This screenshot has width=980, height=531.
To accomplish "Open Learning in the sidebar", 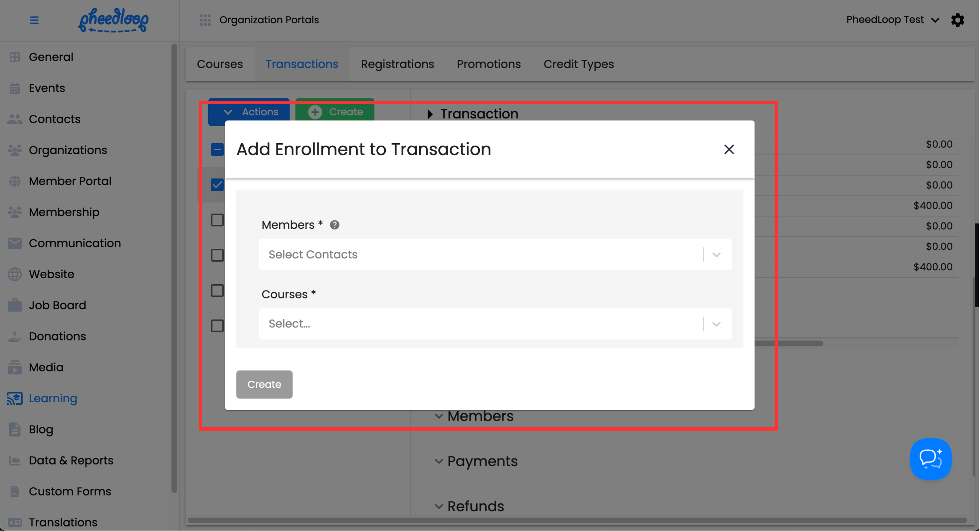I will [53, 398].
